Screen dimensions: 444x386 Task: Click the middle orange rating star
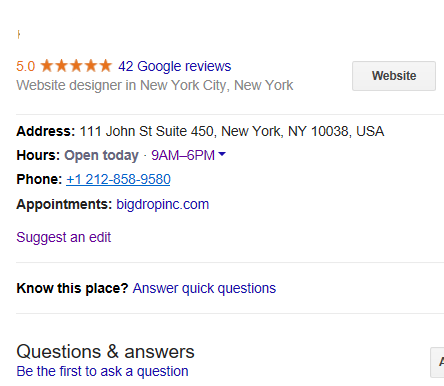(x=76, y=65)
